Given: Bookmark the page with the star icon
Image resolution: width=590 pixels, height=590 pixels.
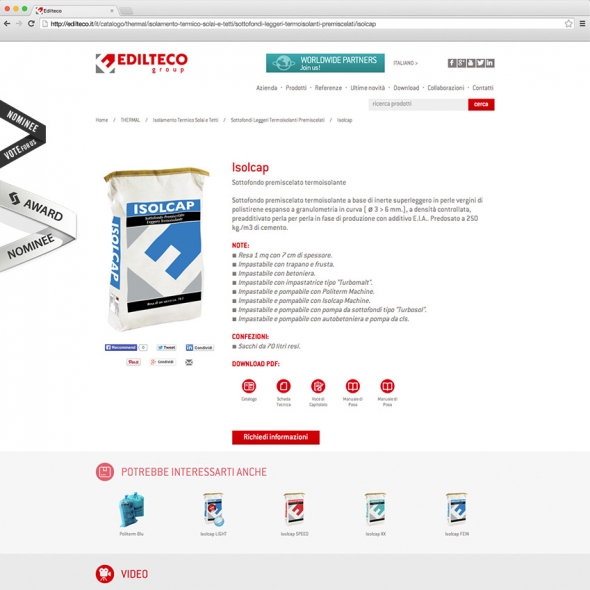Looking at the screenshot, I should tap(568, 24).
